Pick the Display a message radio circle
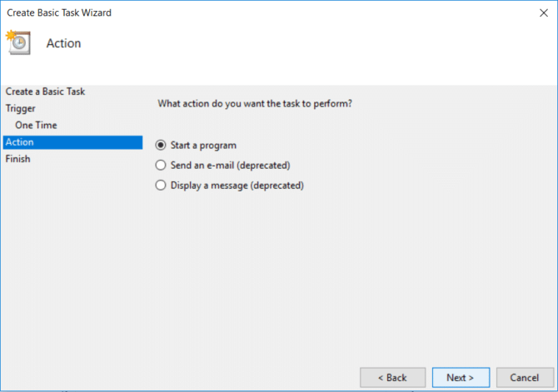The height and width of the screenshot is (392, 558). click(x=162, y=186)
